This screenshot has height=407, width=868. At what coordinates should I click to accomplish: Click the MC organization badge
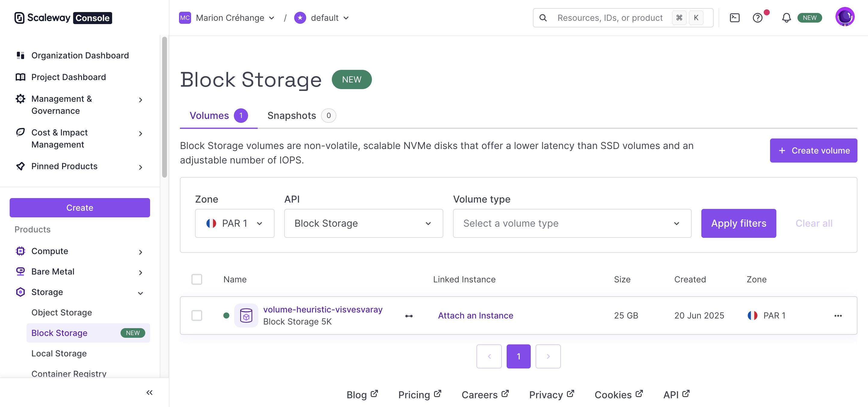point(185,18)
